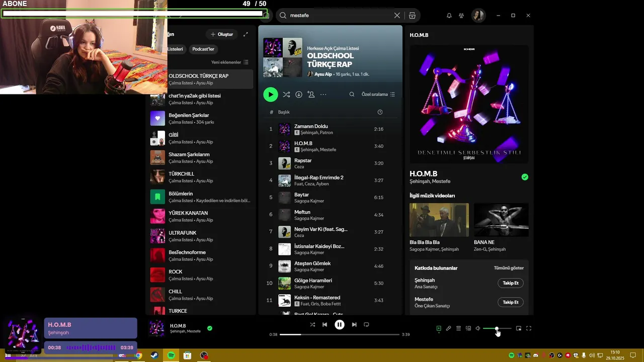The height and width of the screenshot is (362, 644).
Task: Open BANA NE music video thumbnail
Action: click(501, 220)
